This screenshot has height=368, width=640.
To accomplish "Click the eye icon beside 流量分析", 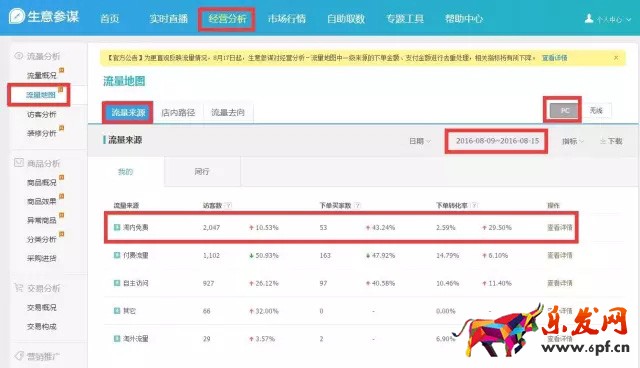I will point(19,56).
